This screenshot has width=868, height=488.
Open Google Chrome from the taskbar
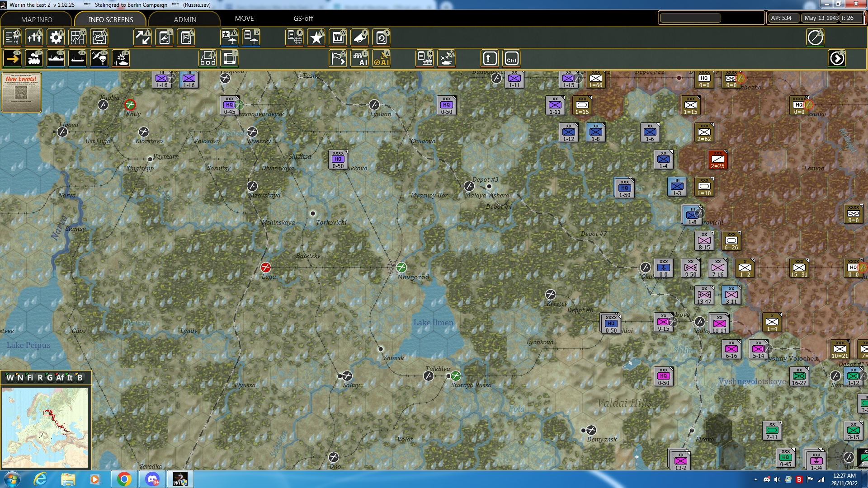point(124,479)
